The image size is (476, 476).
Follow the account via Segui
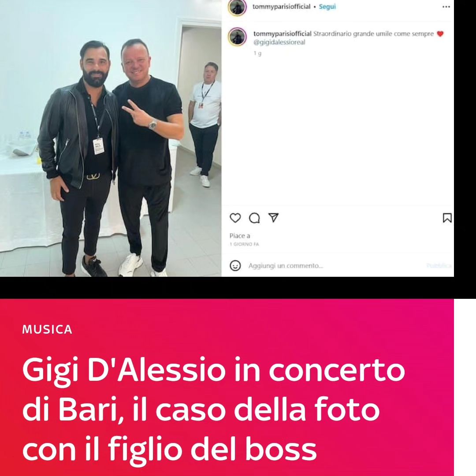point(327,7)
